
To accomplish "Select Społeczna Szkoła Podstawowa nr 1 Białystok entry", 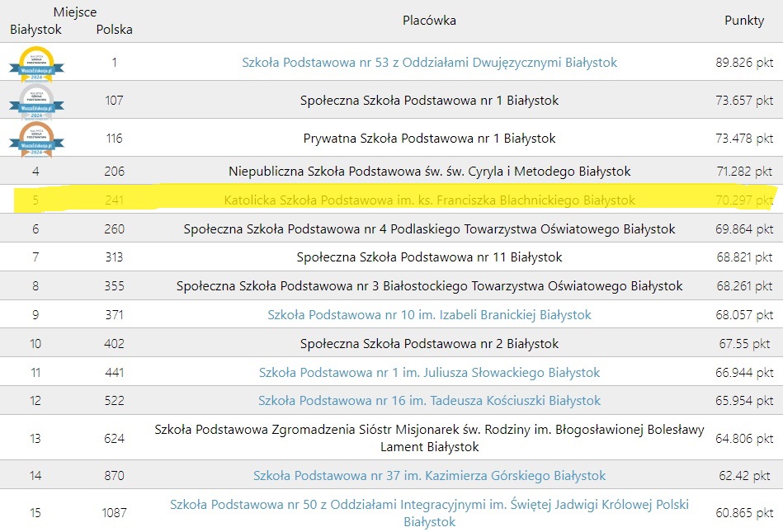I will pyautogui.click(x=429, y=101).
